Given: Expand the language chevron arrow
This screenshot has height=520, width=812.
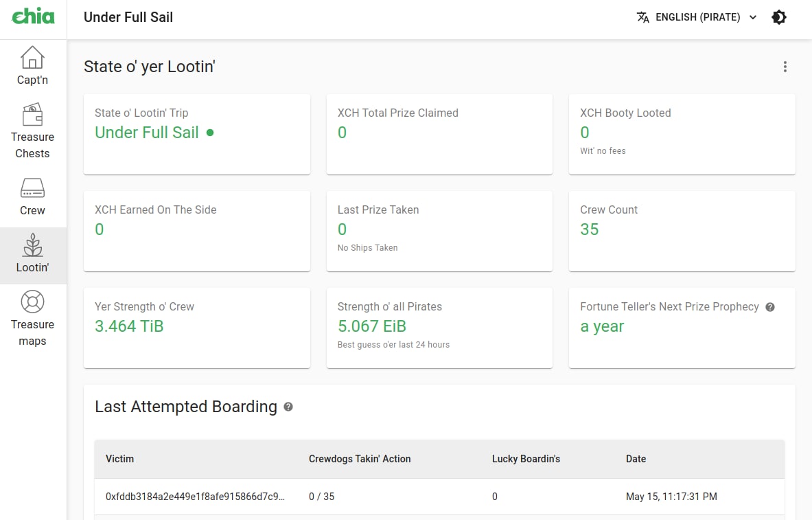Looking at the screenshot, I should pos(753,17).
